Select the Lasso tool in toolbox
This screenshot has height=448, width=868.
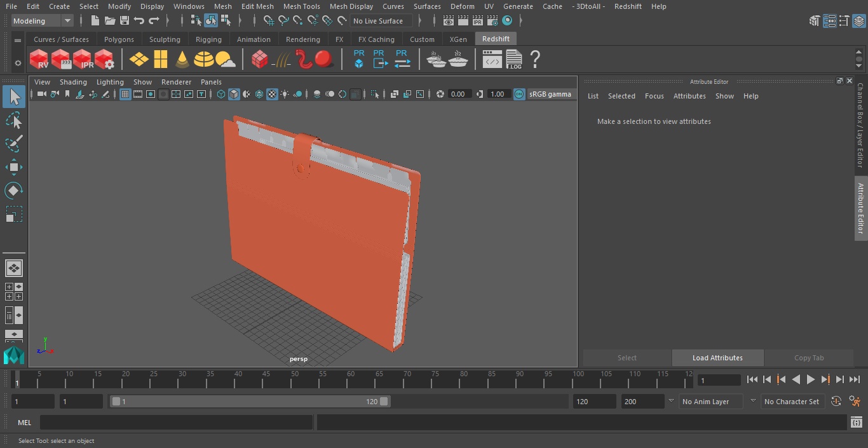pos(14,121)
